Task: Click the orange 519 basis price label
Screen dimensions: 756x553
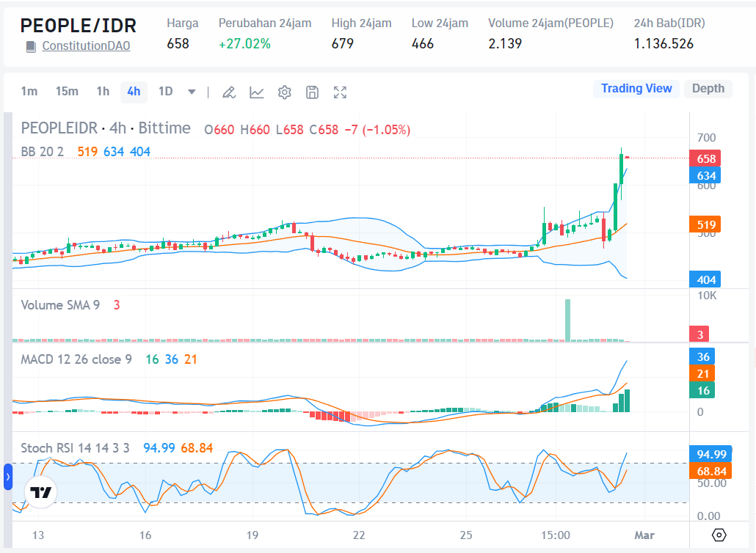Action: 705,224
